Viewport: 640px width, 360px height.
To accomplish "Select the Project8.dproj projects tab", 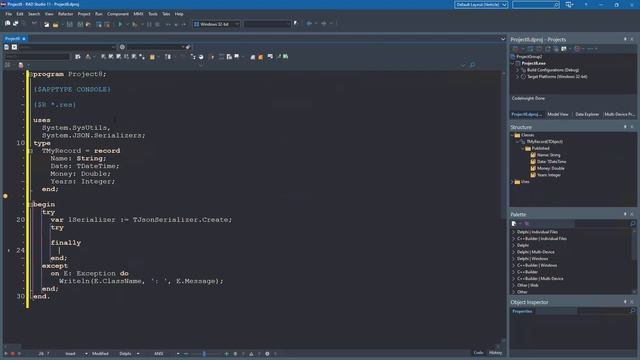I will point(526,114).
